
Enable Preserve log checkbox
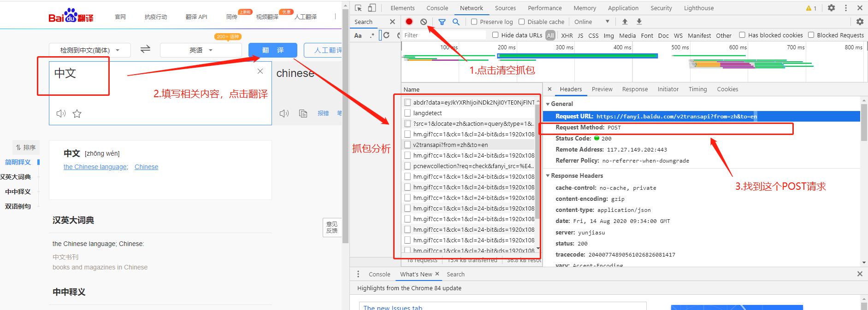click(474, 22)
